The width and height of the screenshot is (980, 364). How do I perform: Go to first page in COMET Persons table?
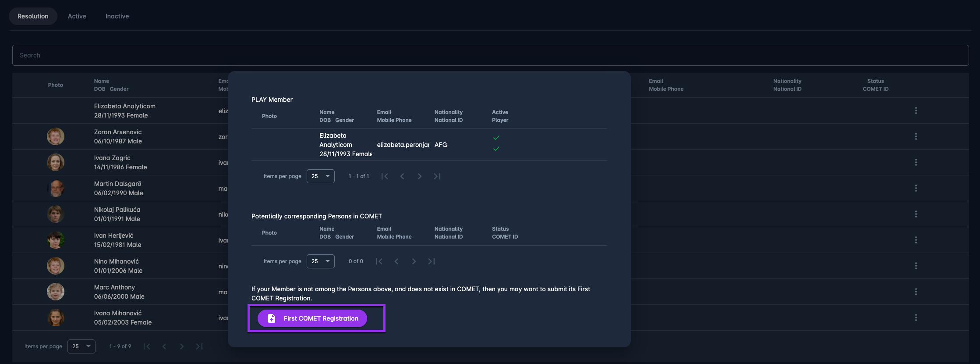[x=379, y=261]
